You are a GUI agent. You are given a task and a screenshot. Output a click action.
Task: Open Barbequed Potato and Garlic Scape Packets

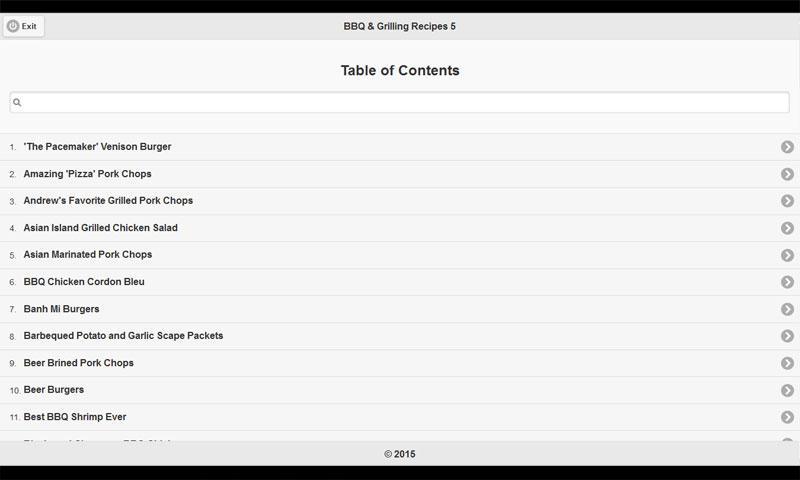coord(123,336)
